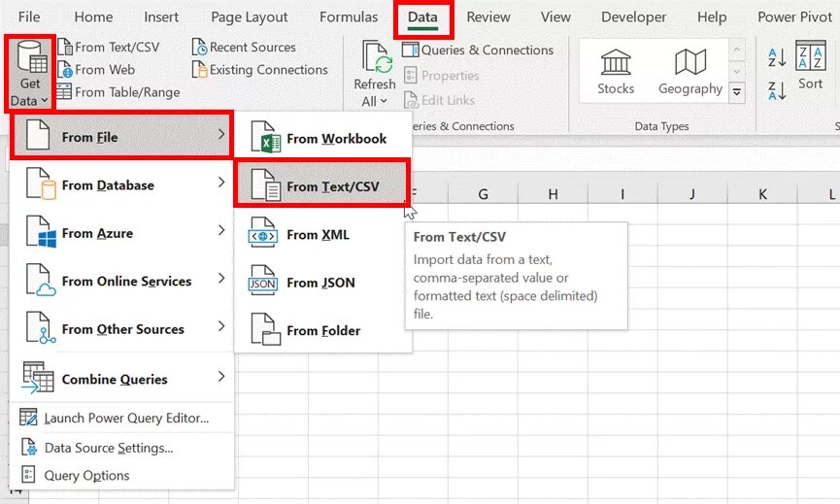Click the Properties button in the ribbon
Viewport: 840px width, 504px height.
tap(442, 76)
